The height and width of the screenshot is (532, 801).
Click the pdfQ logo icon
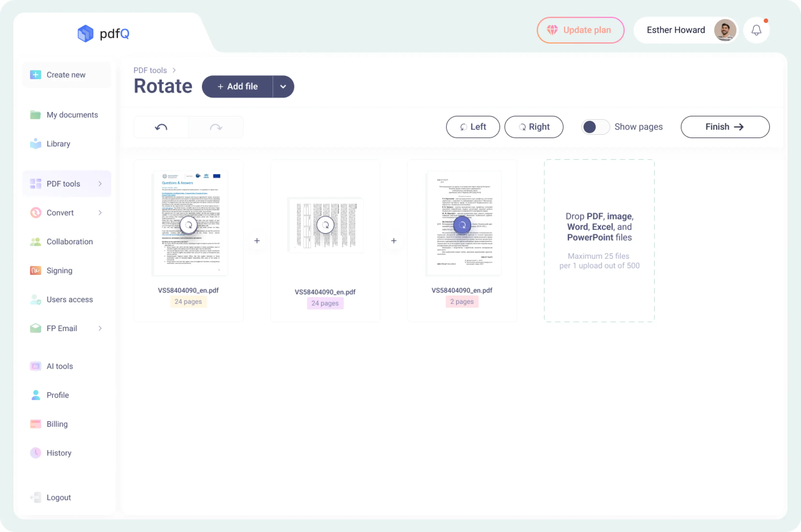pyautogui.click(x=86, y=33)
